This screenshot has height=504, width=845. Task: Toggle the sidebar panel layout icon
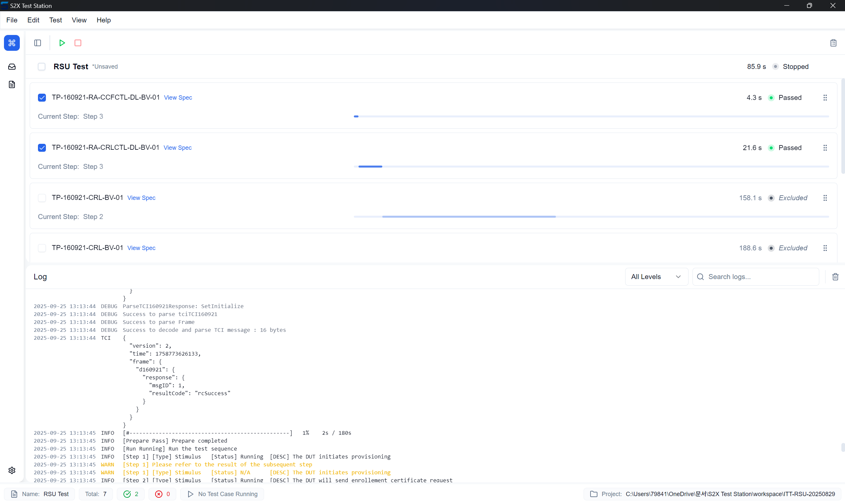(x=38, y=43)
